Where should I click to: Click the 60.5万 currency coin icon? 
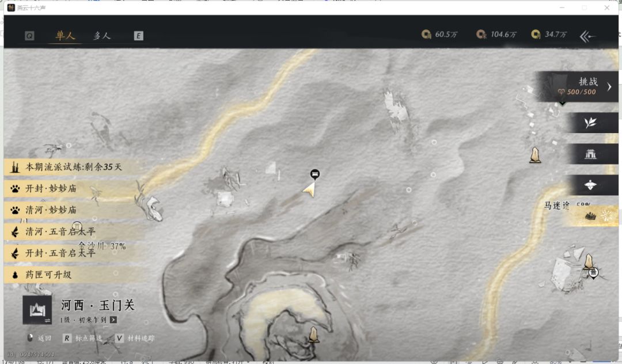pyautogui.click(x=426, y=35)
